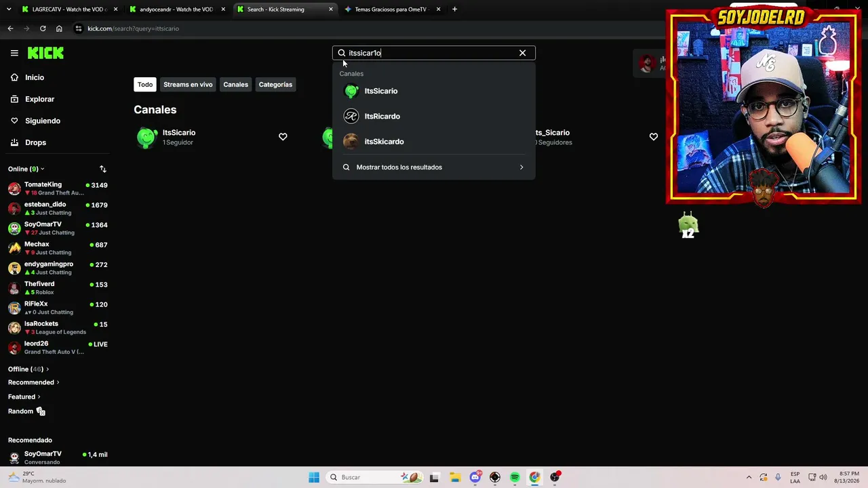Open the taskbar clock and date
The width and height of the screenshot is (868, 488).
point(849,477)
